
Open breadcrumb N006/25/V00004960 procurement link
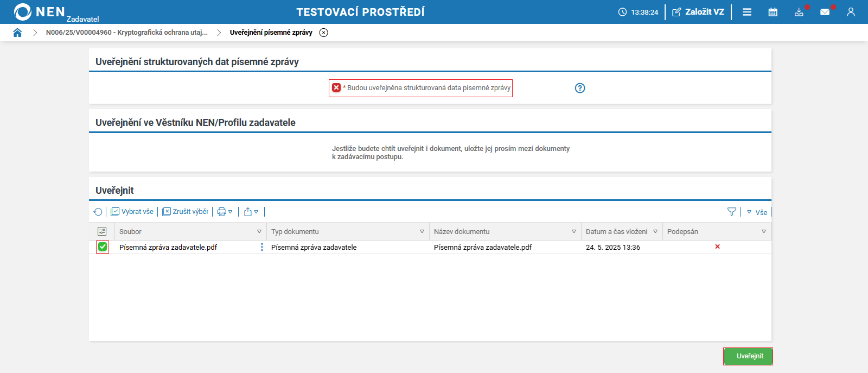point(126,33)
